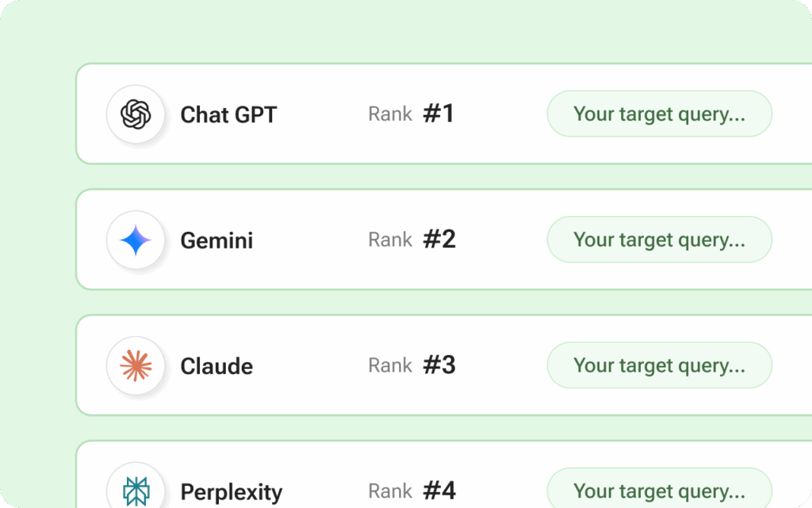This screenshot has width=812, height=508.
Task: Click the Perplexity target query pill
Action: pyautogui.click(x=659, y=491)
